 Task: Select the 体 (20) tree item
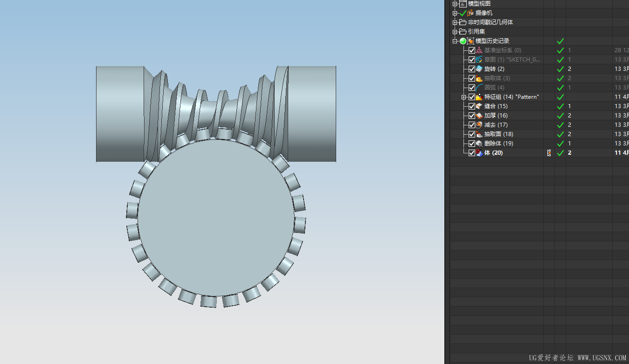coord(493,153)
